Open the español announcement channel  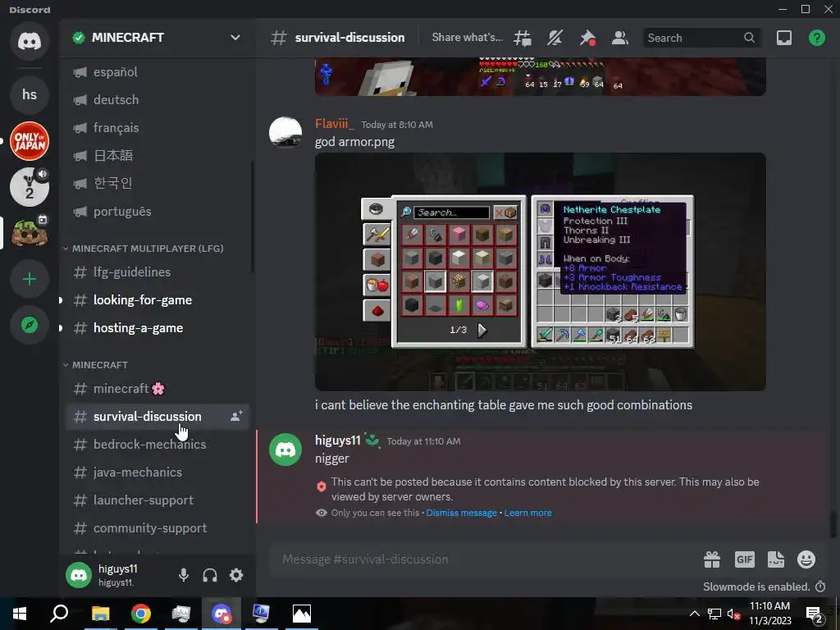coord(157,72)
